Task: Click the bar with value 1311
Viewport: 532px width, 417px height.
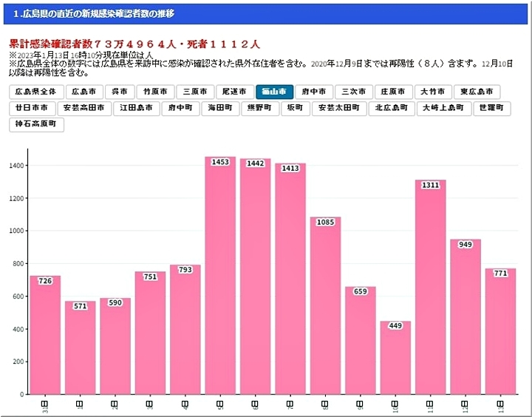Action: click(430, 288)
